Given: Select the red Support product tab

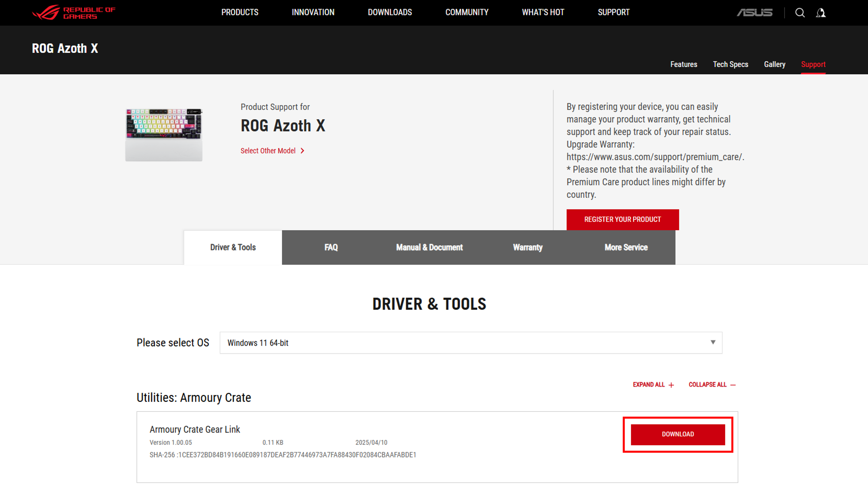Looking at the screenshot, I should 813,64.
